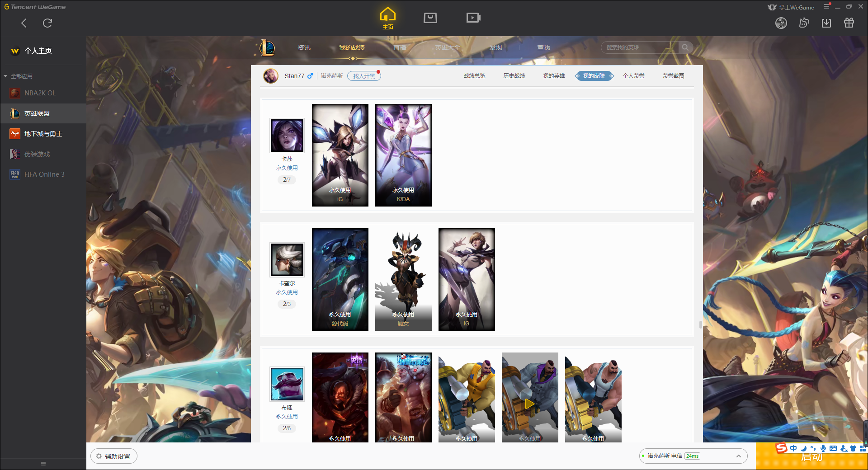Collapse the sidebar via bottom handle icon

tap(43, 464)
